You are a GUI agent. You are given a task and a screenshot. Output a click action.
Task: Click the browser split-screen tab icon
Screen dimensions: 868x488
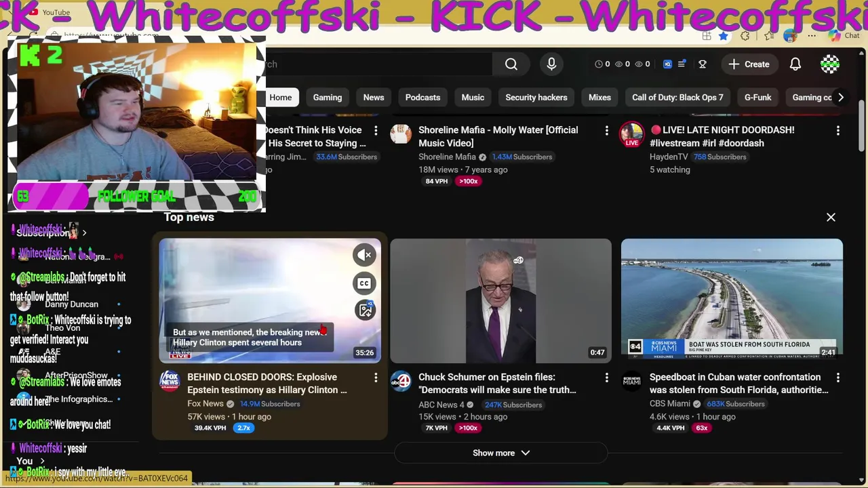707,36
